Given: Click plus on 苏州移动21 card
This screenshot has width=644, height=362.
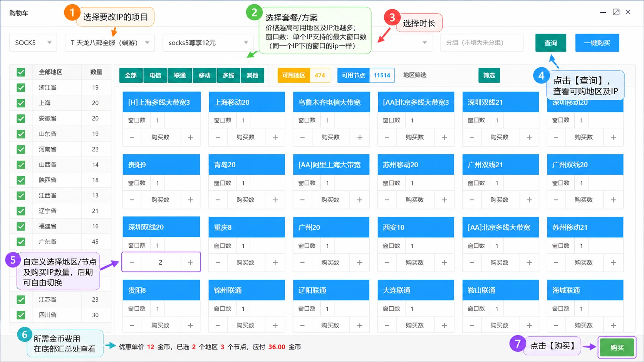Looking at the screenshot, I should (614, 263).
